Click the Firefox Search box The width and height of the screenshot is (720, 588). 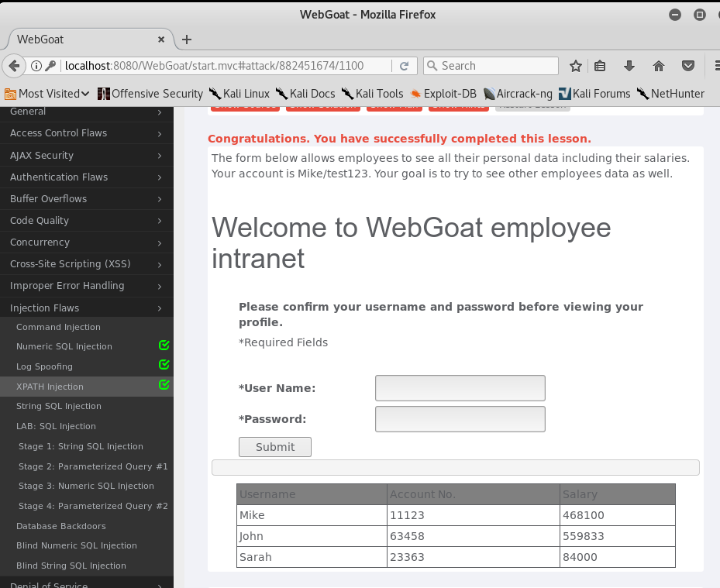pos(491,66)
